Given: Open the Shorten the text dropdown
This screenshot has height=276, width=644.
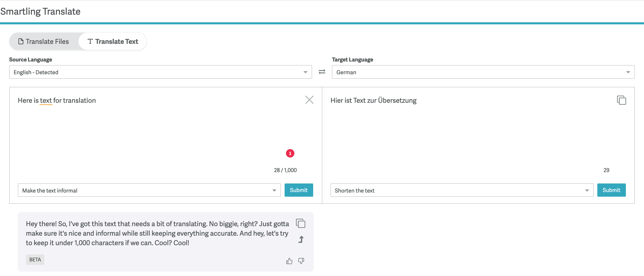Looking at the screenshot, I should [462, 190].
